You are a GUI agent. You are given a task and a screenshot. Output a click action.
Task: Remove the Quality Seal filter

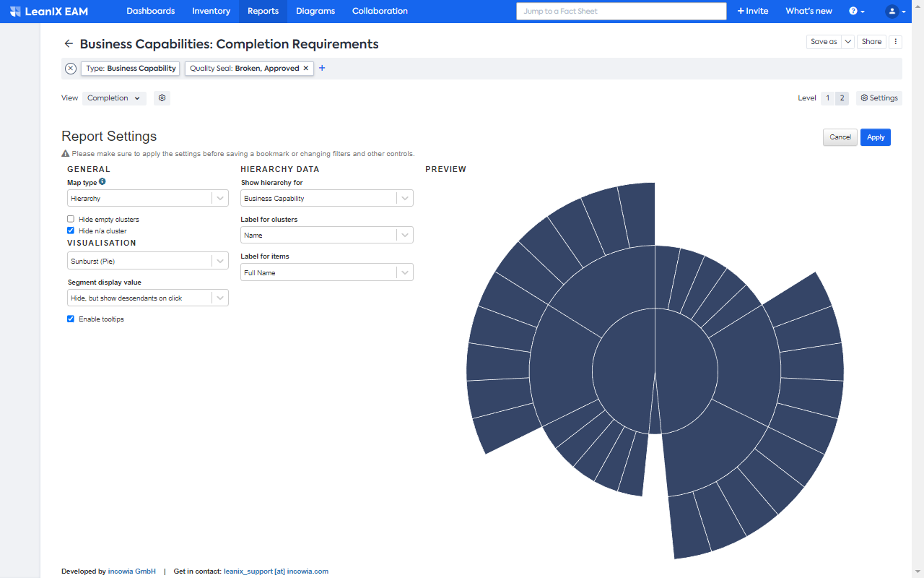tap(306, 69)
